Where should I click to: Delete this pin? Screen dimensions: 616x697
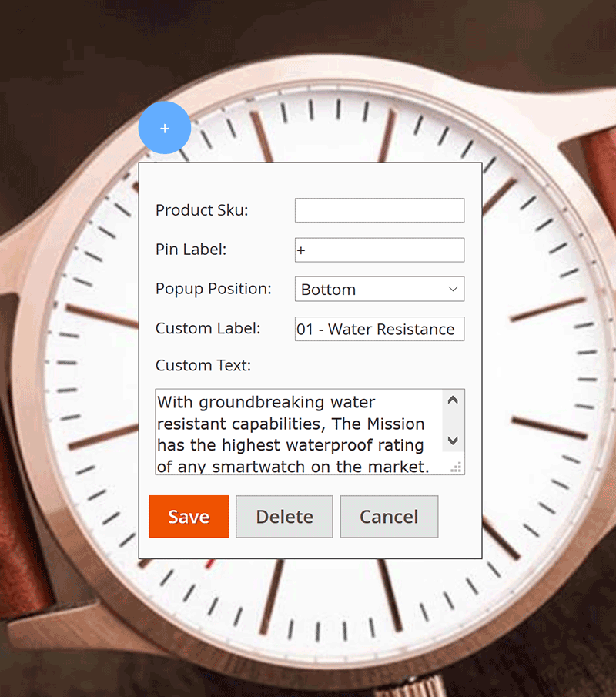click(x=284, y=517)
